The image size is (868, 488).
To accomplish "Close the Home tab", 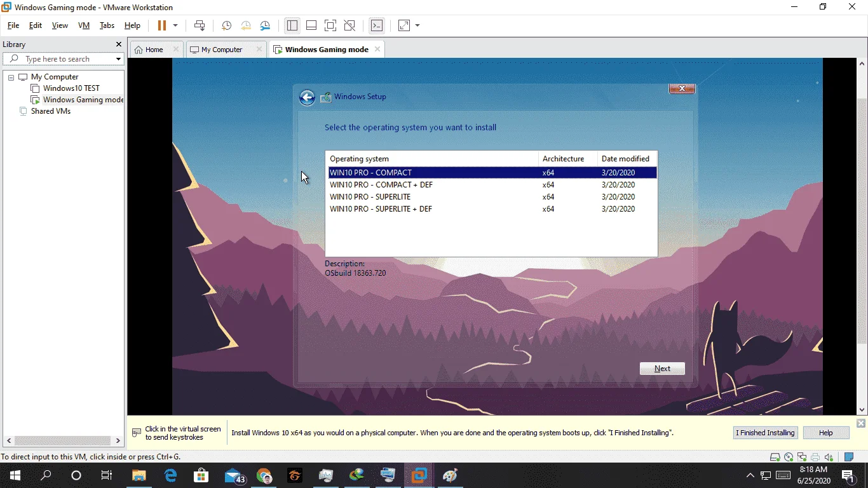I will pyautogui.click(x=176, y=49).
